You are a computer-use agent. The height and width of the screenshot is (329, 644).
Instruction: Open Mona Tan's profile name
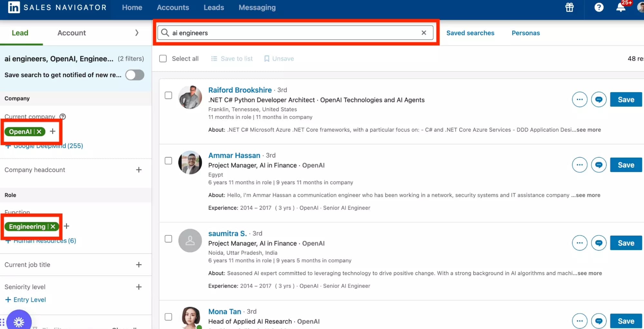pyautogui.click(x=225, y=312)
